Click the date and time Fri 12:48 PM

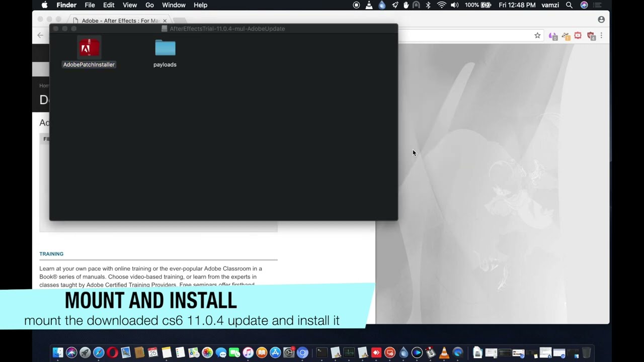[517, 5]
